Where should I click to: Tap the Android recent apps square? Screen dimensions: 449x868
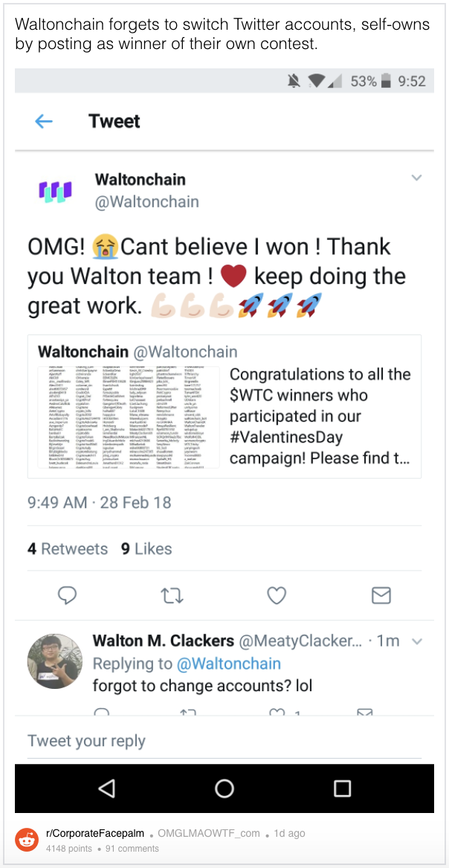tap(343, 788)
